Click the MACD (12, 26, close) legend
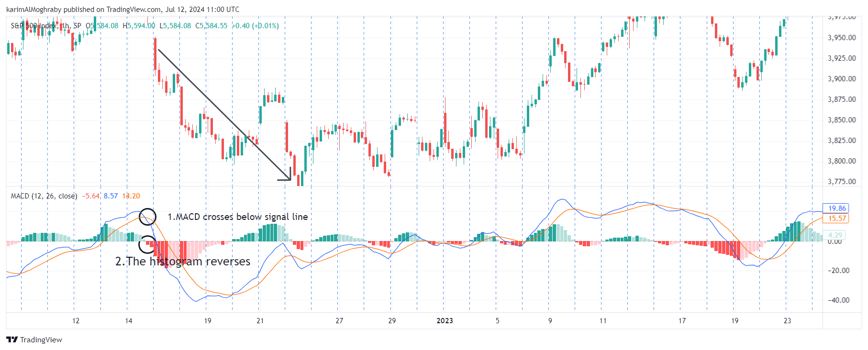This screenshot has width=868, height=350. [x=44, y=196]
